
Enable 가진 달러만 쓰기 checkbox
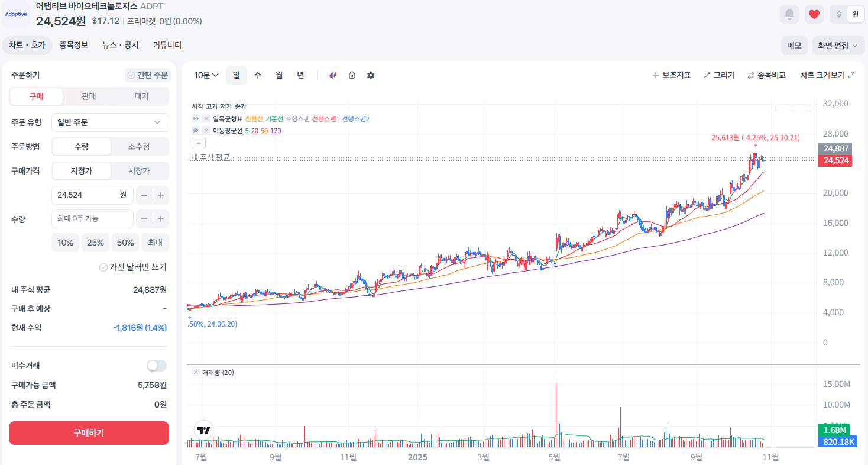pyautogui.click(x=104, y=267)
